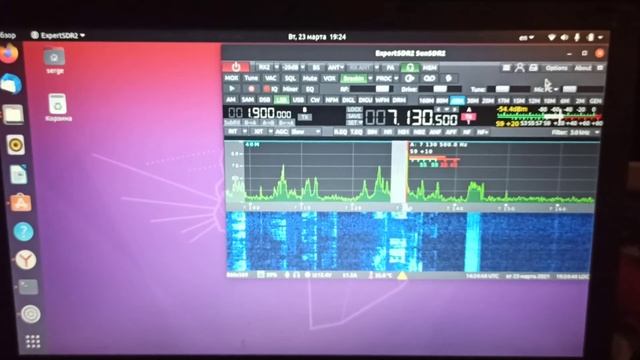Open the Terminal icon in the dock
Image resolution: width=640 pixels, height=360 pixels.
coord(28,287)
